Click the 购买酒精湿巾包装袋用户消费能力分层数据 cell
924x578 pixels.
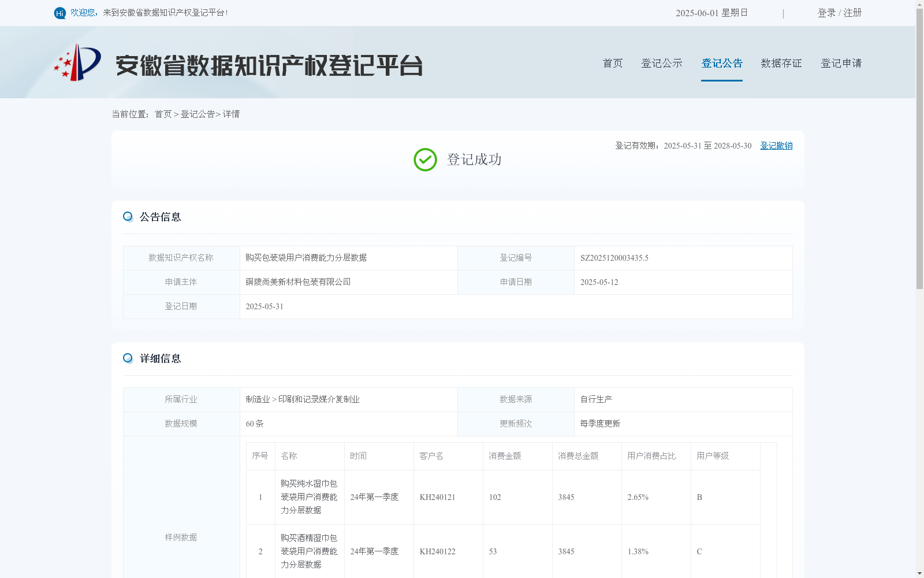coord(309,551)
